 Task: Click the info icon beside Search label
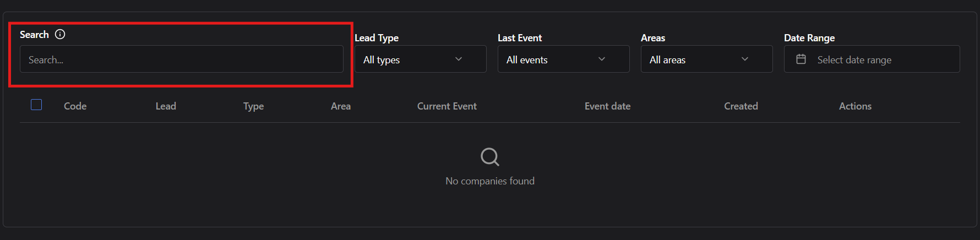pyautogui.click(x=60, y=34)
